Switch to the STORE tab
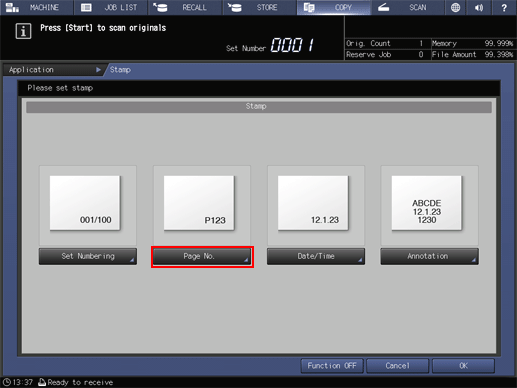517x388 pixels. 259,7
